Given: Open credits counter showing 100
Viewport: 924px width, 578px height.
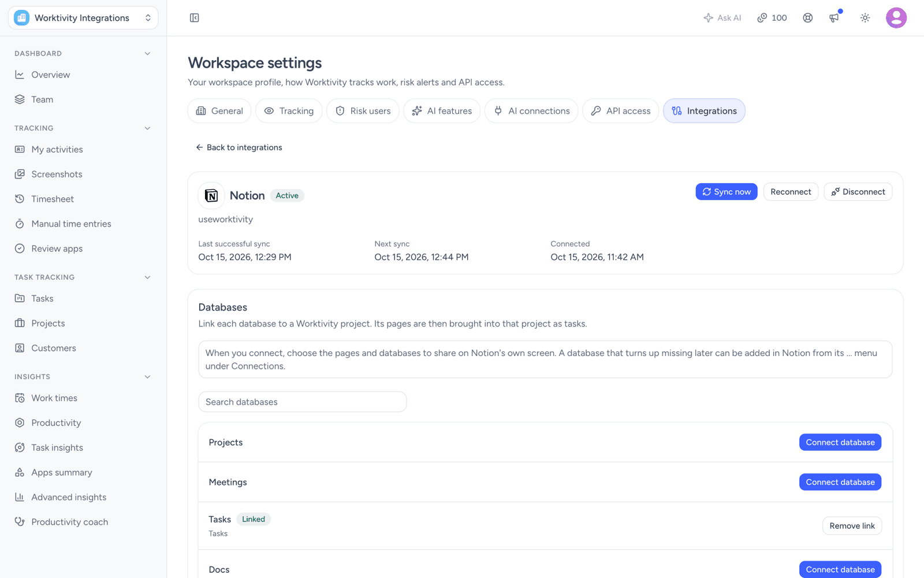Looking at the screenshot, I should click(772, 18).
